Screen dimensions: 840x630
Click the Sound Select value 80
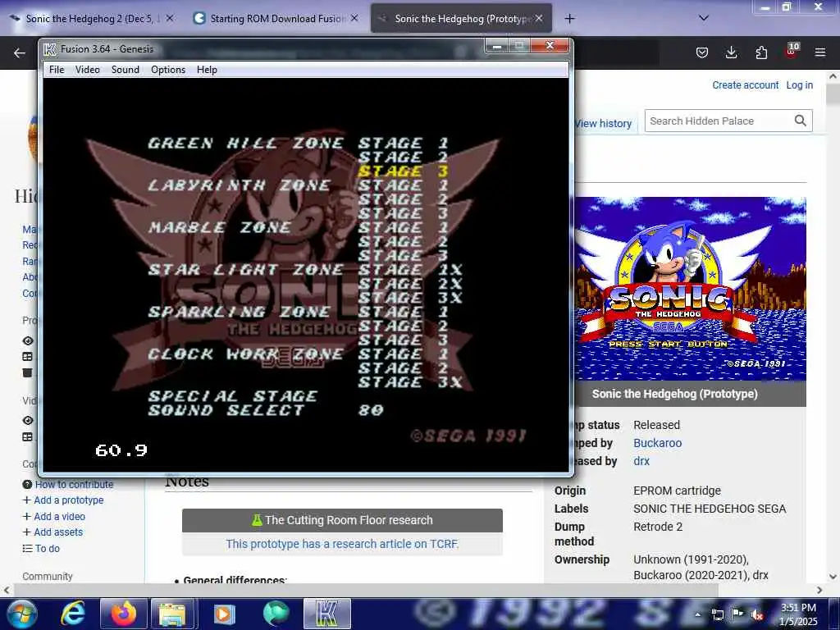click(371, 410)
